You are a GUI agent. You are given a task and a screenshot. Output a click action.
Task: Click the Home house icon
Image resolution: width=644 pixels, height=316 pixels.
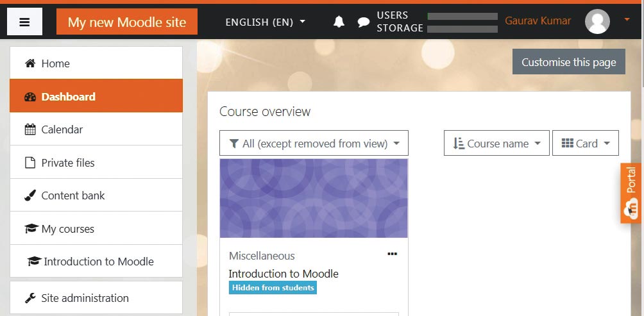(x=30, y=63)
